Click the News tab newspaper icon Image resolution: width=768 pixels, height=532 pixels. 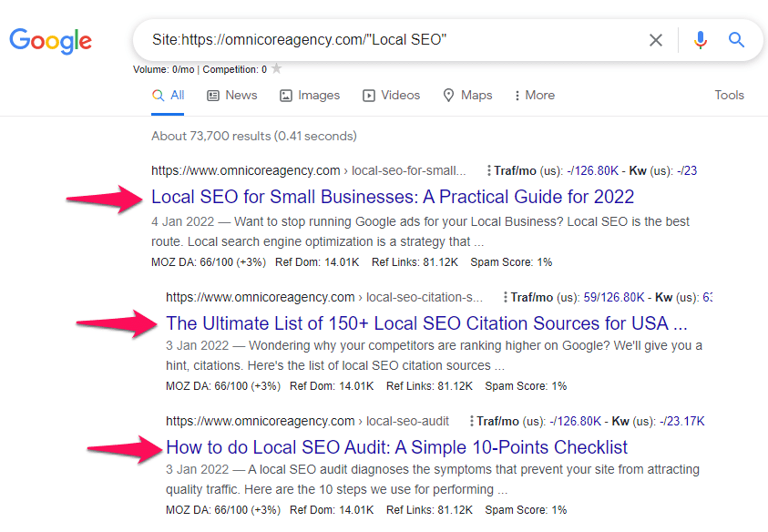coord(213,96)
